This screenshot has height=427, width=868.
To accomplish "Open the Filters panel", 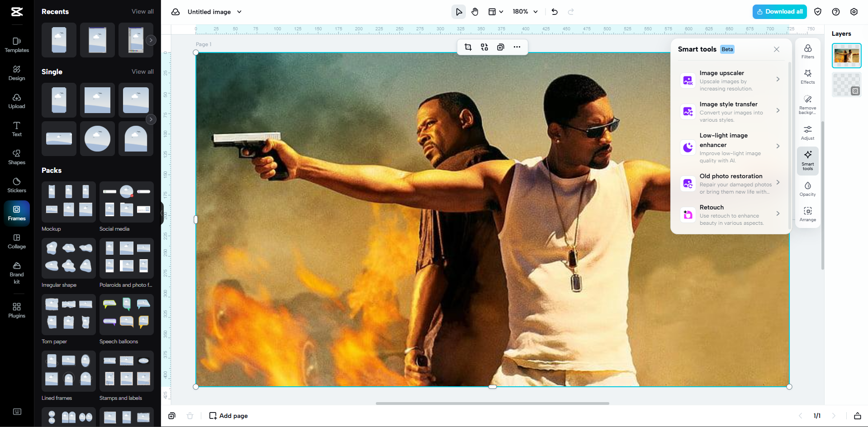I will pos(807,52).
